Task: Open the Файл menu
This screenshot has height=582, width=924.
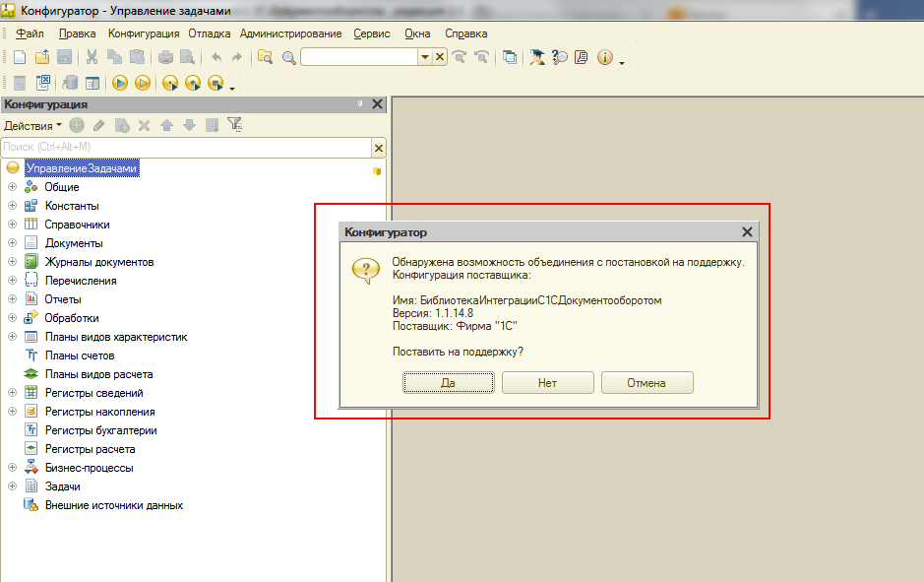Action: point(30,33)
